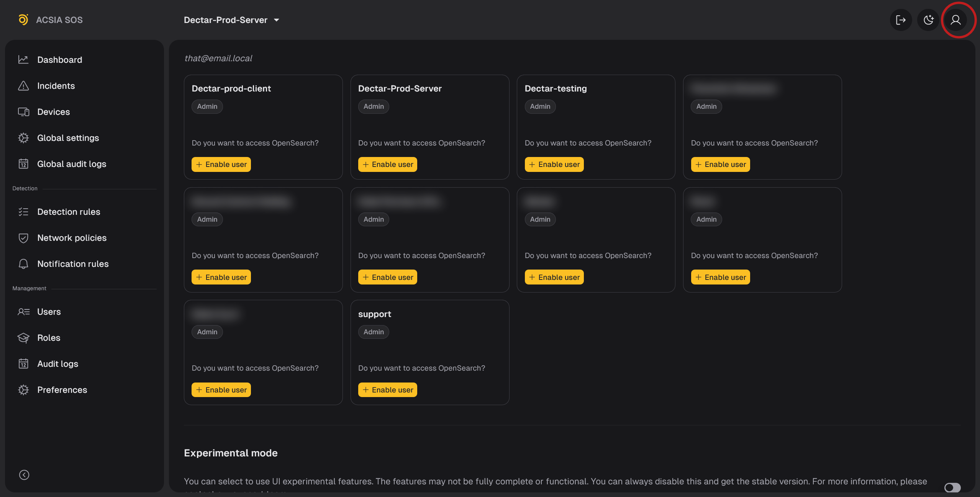The image size is (980, 497).
Task: Select the Dectar-Prod-Server tenant name in header
Action: [225, 20]
